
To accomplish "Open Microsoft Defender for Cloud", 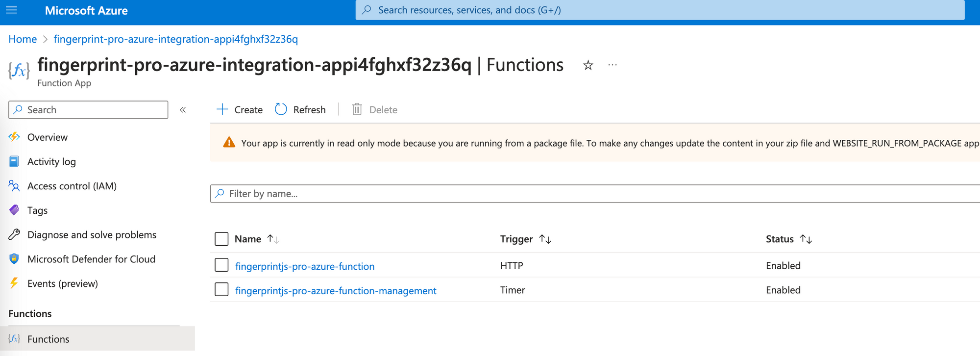I will click(91, 259).
